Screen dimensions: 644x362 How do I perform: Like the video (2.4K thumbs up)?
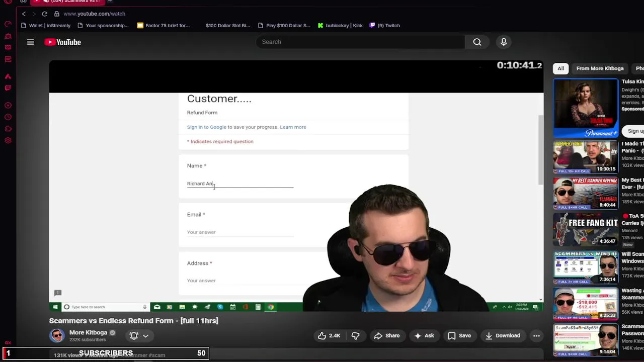coord(329,335)
